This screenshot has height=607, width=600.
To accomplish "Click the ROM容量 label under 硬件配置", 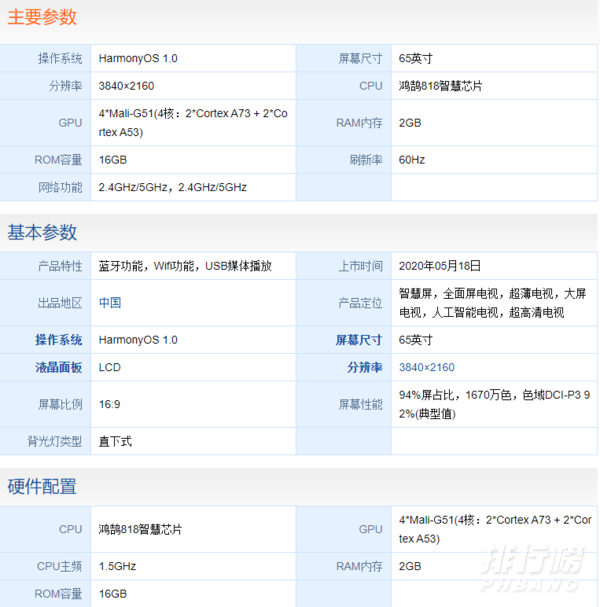I will (58, 593).
